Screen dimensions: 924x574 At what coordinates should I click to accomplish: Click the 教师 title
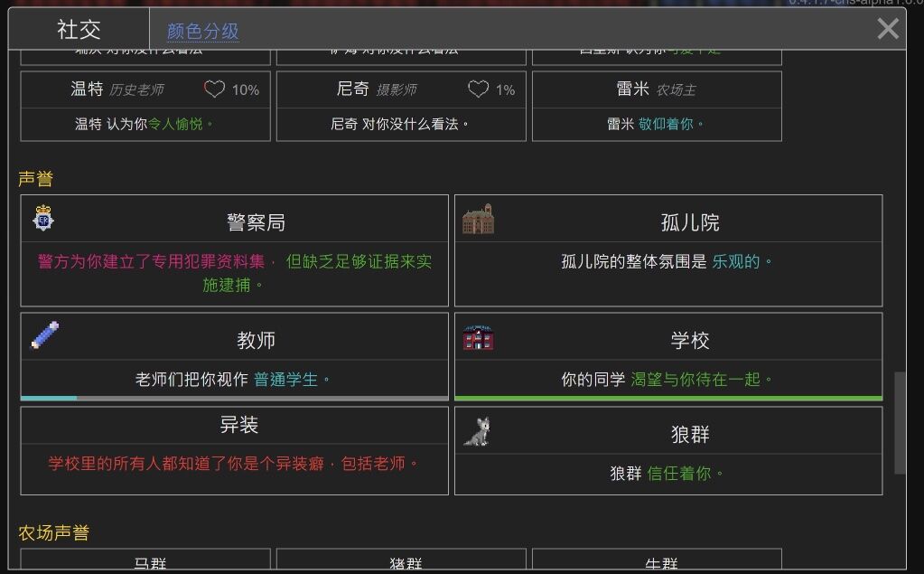(256, 341)
